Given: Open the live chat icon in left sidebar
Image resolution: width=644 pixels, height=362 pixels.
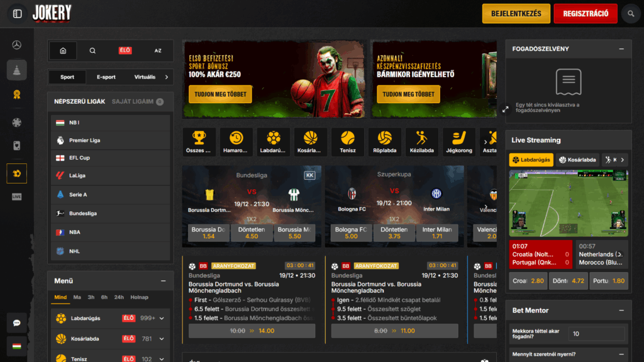Looking at the screenshot, I should (x=16, y=323).
